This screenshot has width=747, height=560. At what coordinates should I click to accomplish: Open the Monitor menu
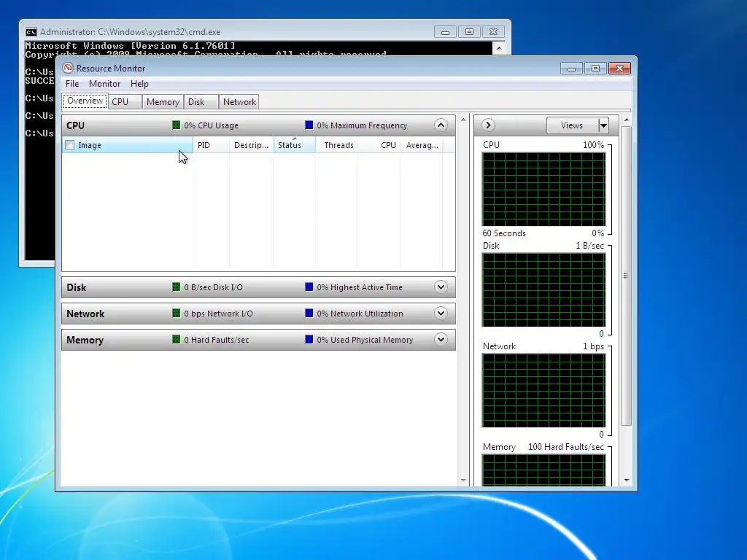(105, 84)
